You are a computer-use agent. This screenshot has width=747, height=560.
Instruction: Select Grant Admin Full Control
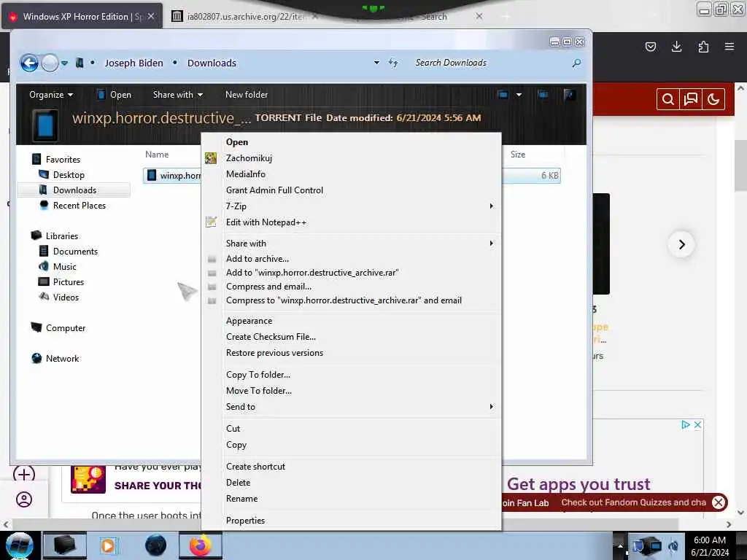click(351, 190)
